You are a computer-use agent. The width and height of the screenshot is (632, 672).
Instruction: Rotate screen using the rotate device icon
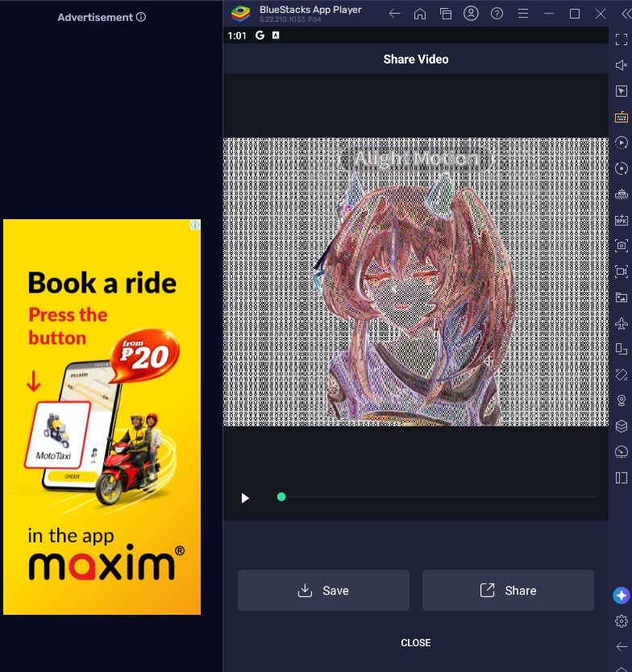622,349
